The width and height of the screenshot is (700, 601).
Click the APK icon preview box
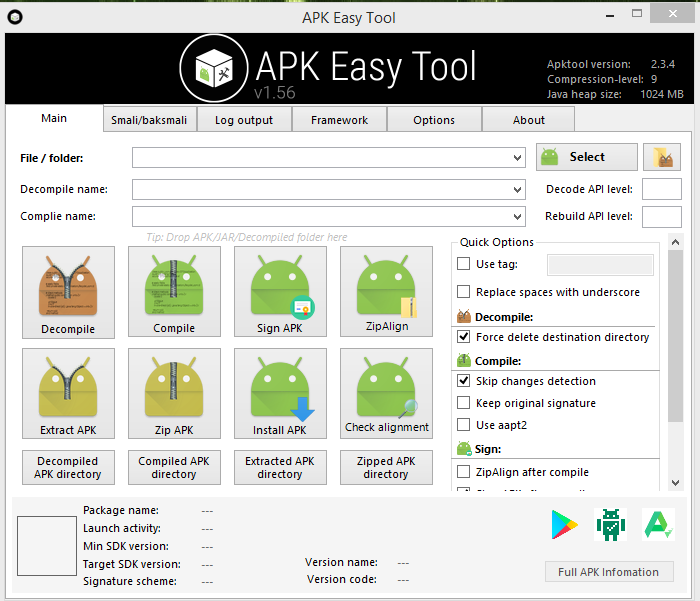(47, 546)
